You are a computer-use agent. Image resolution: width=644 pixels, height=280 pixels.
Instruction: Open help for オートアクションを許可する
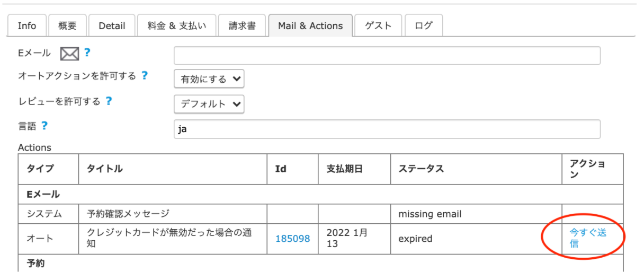pos(144,76)
